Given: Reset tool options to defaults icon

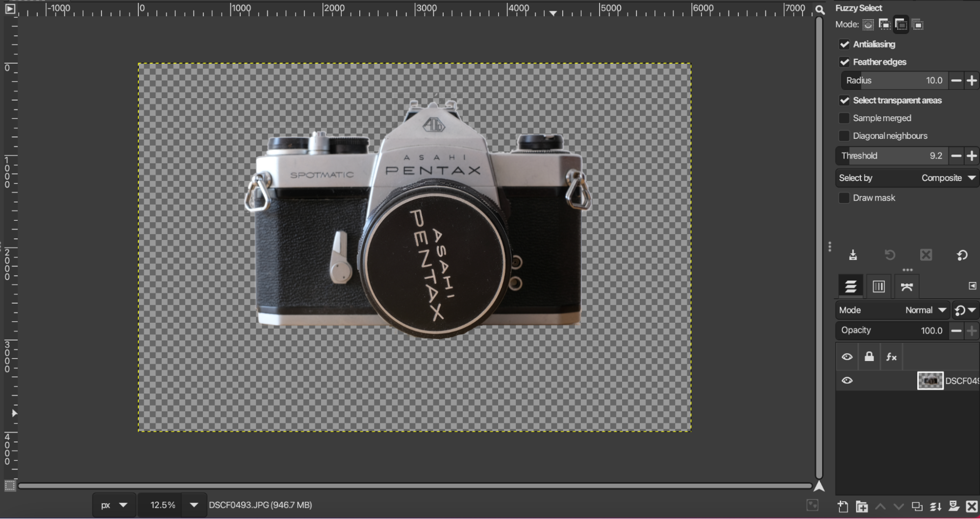Looking at the screenshot, I should (962, 255).
